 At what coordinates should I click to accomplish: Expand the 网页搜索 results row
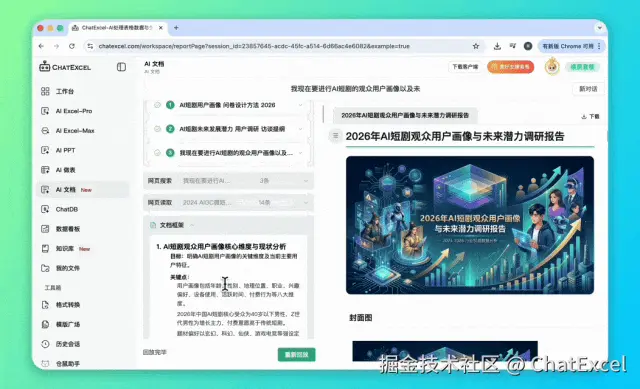pos(228,180)
